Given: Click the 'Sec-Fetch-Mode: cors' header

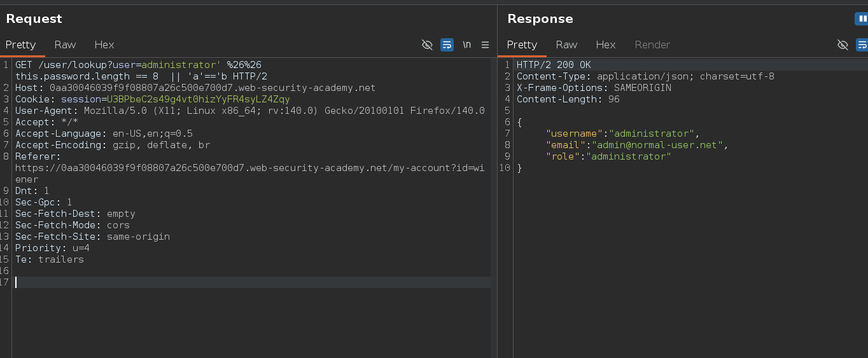Looking at the screenshot, I should (73, 225).
